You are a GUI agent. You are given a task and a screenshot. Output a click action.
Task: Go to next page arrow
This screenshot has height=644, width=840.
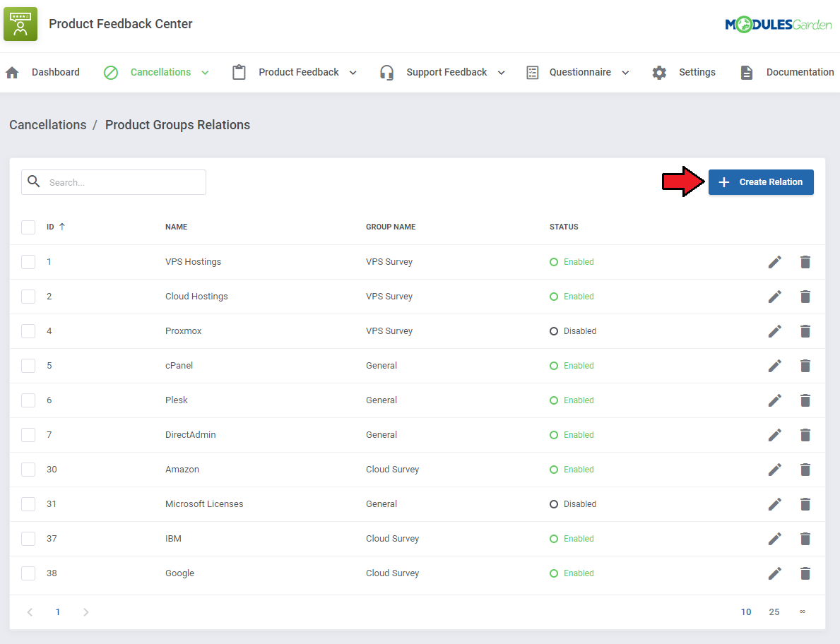(85, 612)
